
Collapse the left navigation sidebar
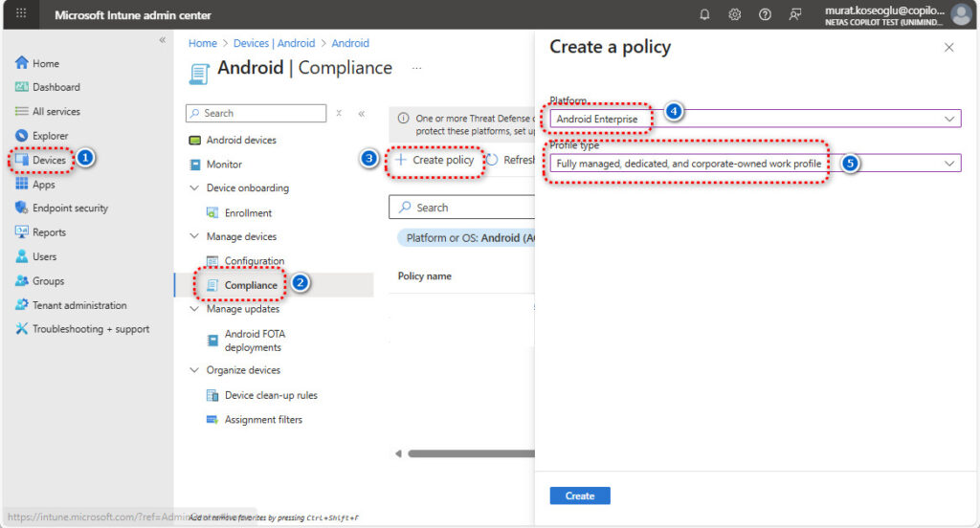(x=162, y=40)
